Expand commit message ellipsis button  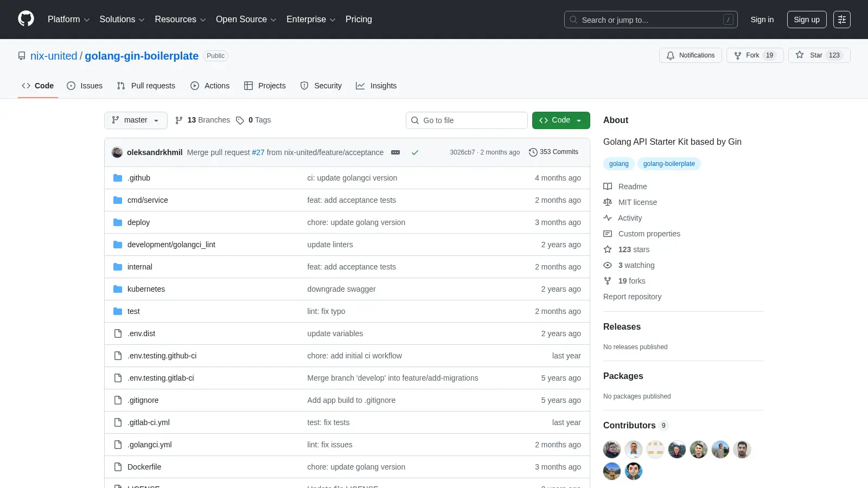tap(395, 152)
